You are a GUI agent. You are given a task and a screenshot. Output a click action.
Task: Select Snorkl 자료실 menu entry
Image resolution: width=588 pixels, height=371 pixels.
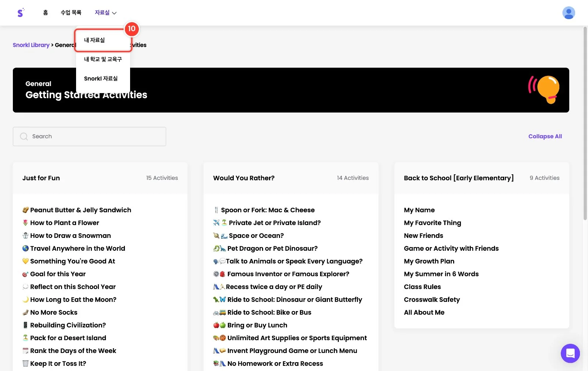pyautogui.click(x=101, y=79)
